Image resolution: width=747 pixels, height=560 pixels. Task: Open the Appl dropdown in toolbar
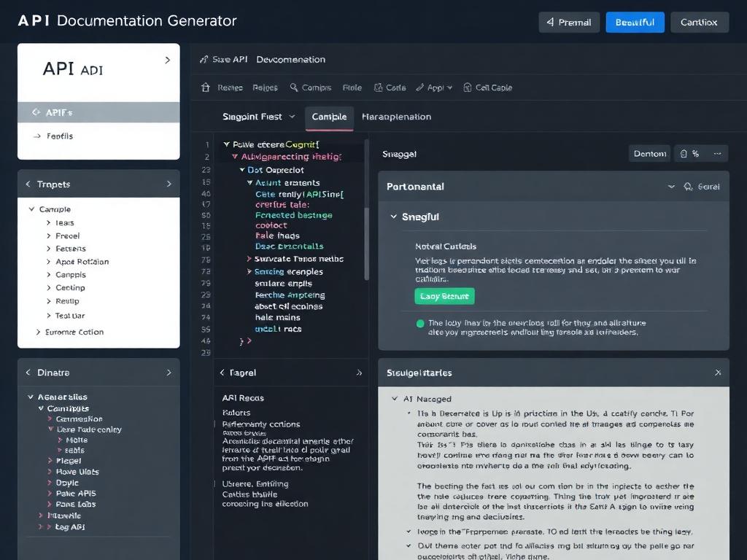point(434,87)
